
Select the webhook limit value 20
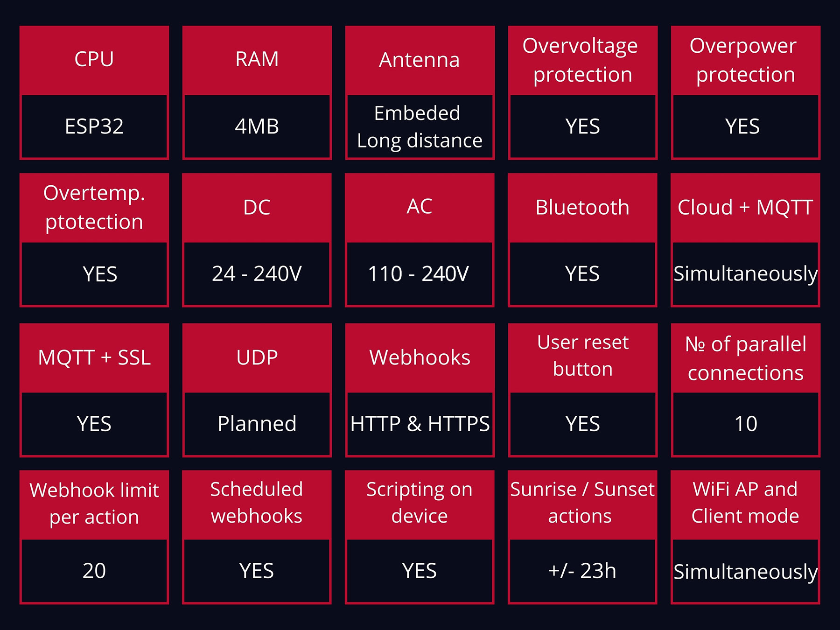94,571
